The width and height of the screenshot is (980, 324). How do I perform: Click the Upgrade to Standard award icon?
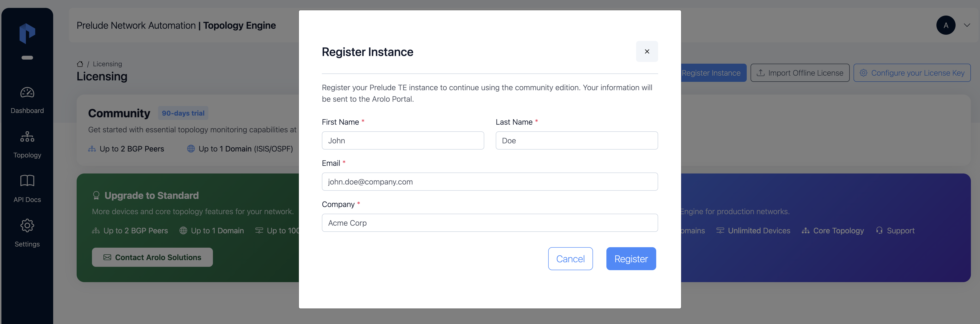click(x=96, y=196)
